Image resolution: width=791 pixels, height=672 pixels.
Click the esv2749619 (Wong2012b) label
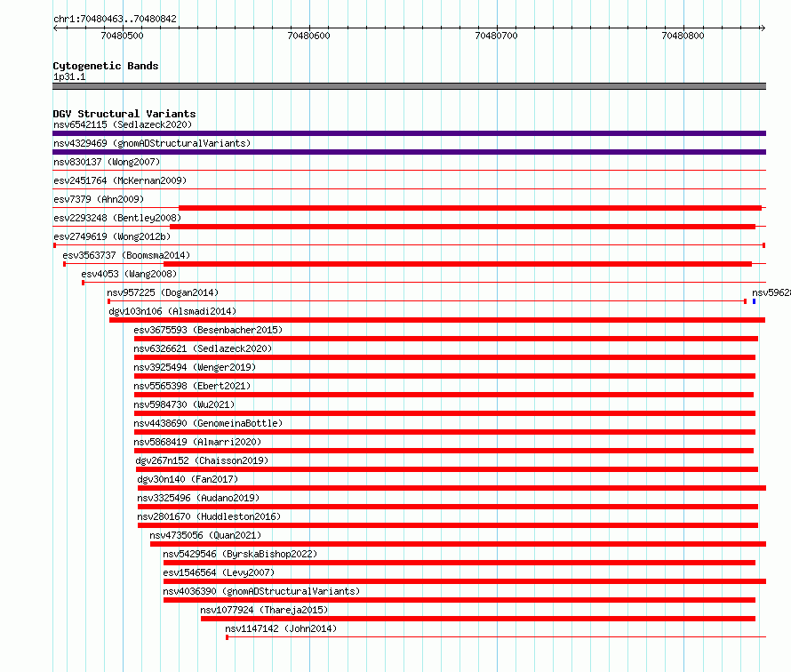click(112, 236)
